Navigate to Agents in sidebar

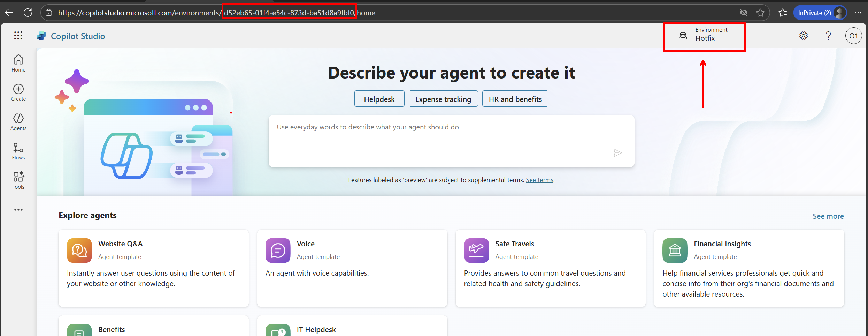tap(18, 122)
